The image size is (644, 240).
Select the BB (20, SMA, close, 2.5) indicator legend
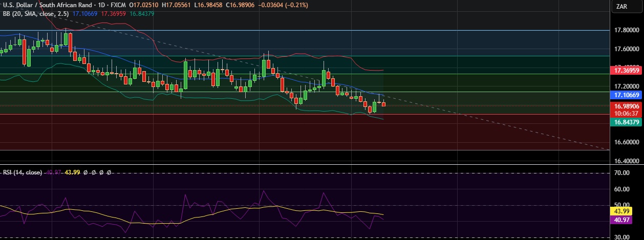coord(34,13)
